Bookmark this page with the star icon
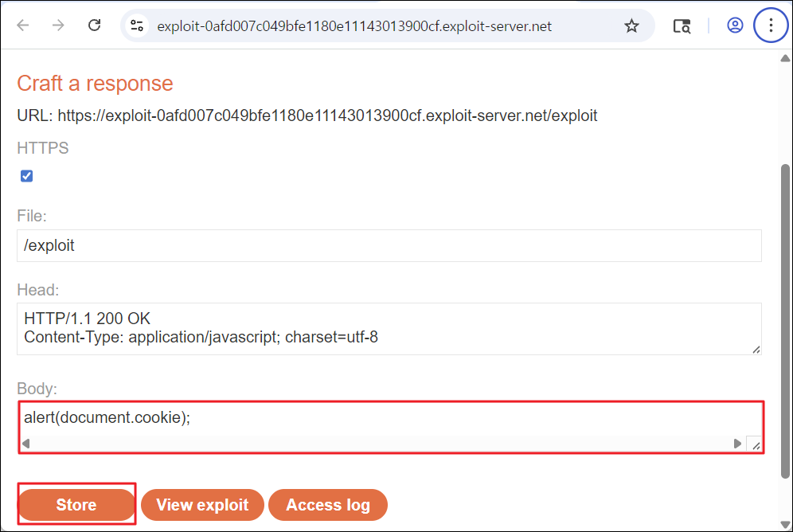This screenshot has height=532, width=793. point(631,25)
